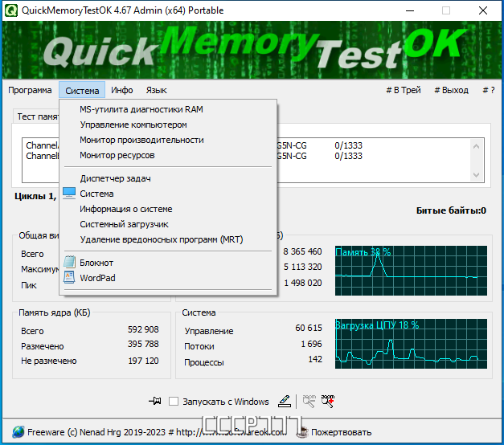Click the Процессы value 142

pyautogui.click(x=315, y=359)
